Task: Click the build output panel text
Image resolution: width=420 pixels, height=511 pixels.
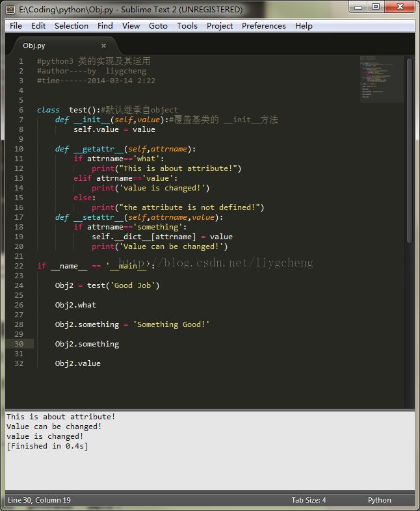Action: tap(62, 426)
